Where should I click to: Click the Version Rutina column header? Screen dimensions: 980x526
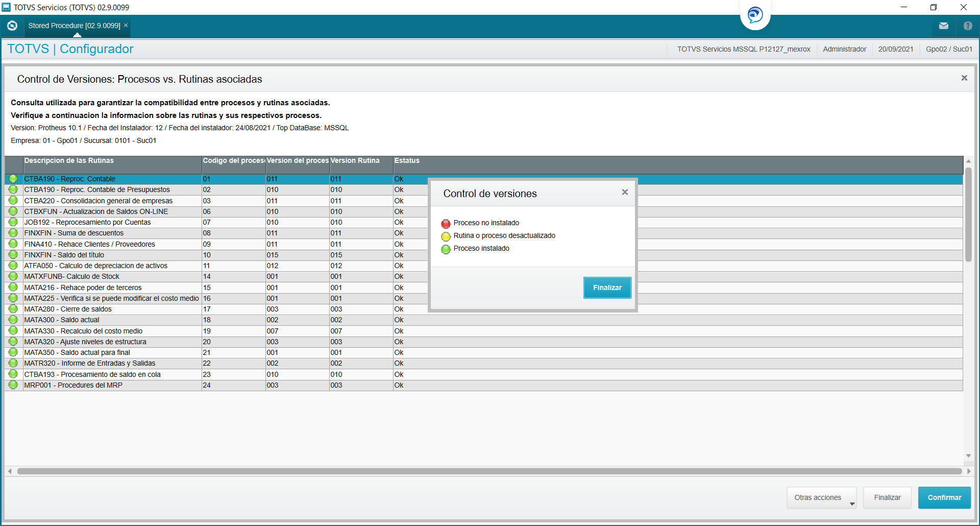click(x=361, y=164)
